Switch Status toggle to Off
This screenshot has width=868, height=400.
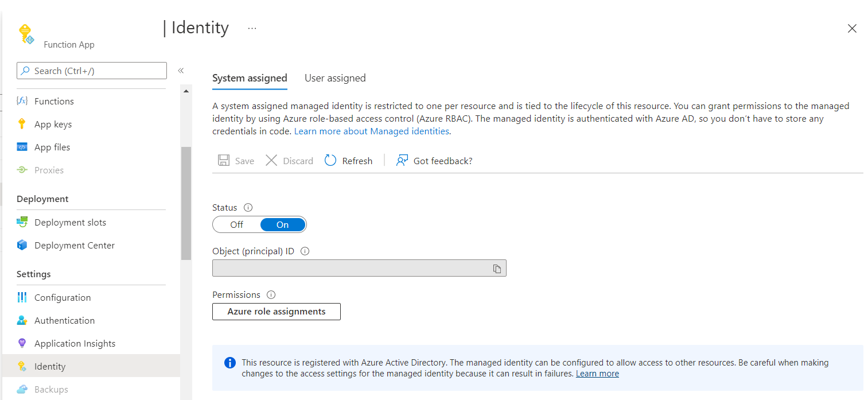pyautogui.click(x=236, y=224)
